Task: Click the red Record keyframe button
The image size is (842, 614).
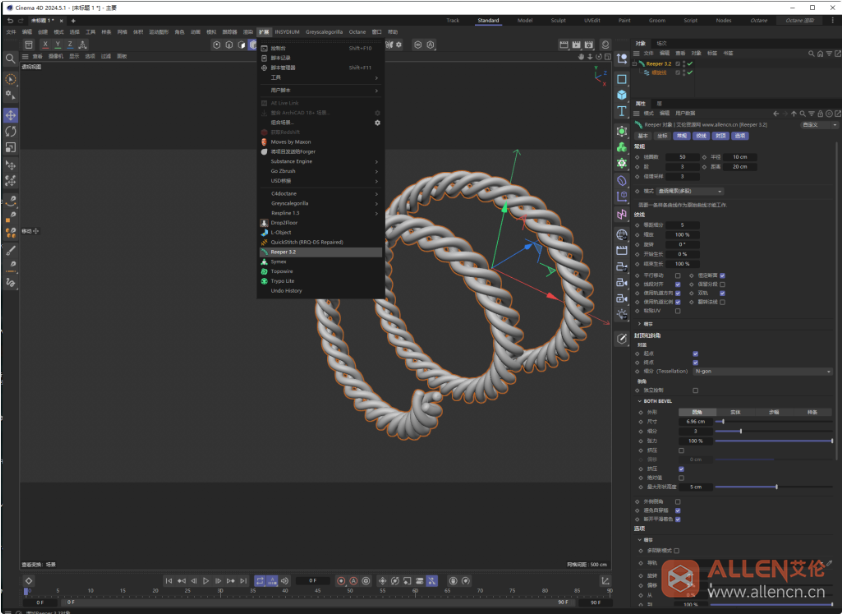Action: [341, 581]
